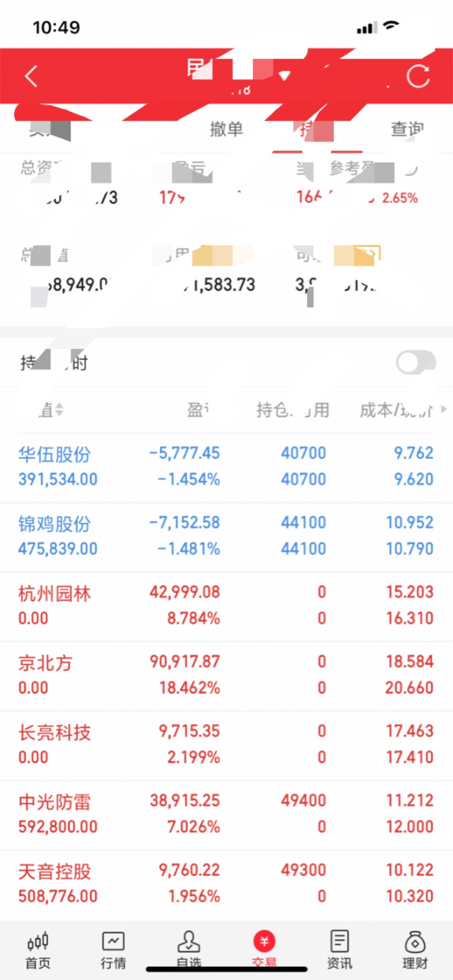Tap market value 391,534.00
Screen dimensions: 453x980
point(58,479)
